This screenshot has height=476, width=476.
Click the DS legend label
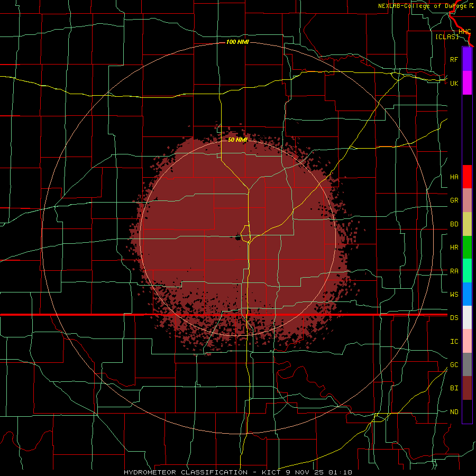(454, 318)
